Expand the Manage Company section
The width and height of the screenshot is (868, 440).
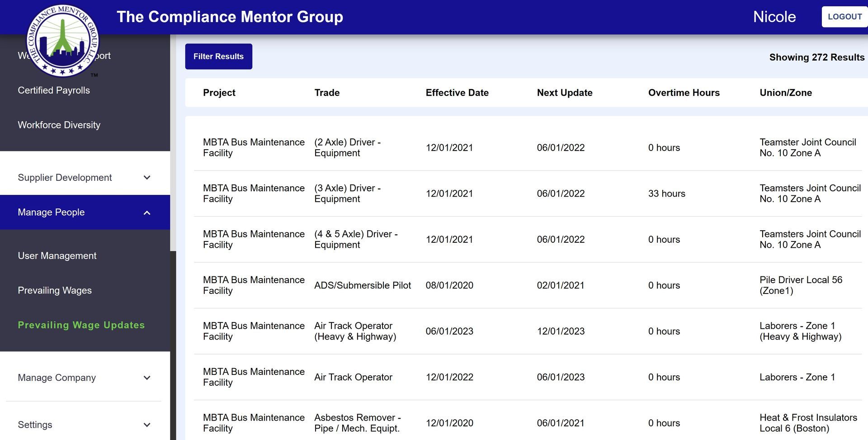(x=146, y=378)
